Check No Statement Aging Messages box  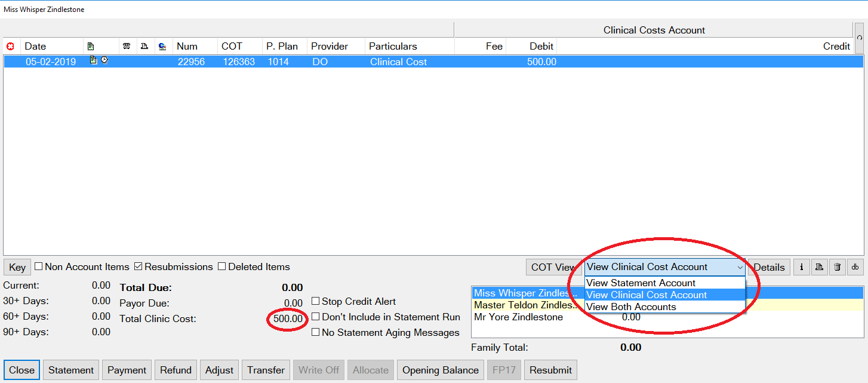pos(316,332)
